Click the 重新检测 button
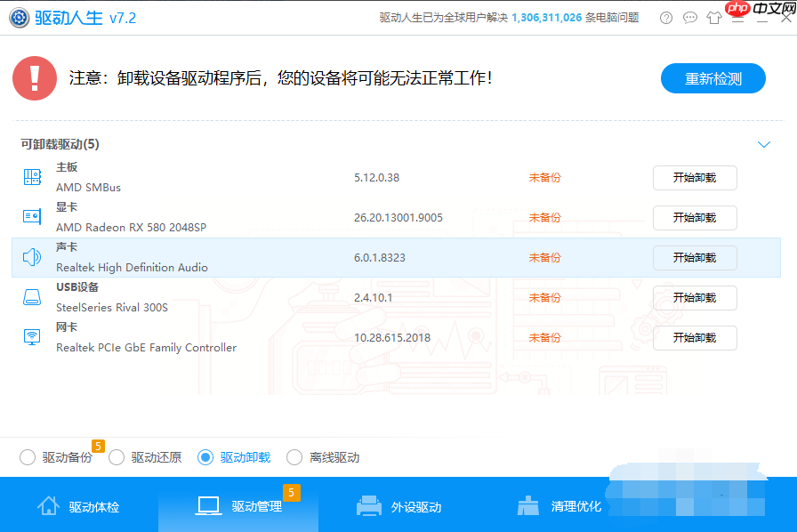 [713, 78]
